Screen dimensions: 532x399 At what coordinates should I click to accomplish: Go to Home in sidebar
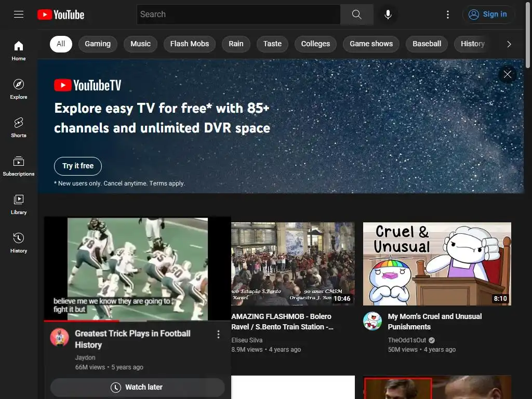pos(19,51)
